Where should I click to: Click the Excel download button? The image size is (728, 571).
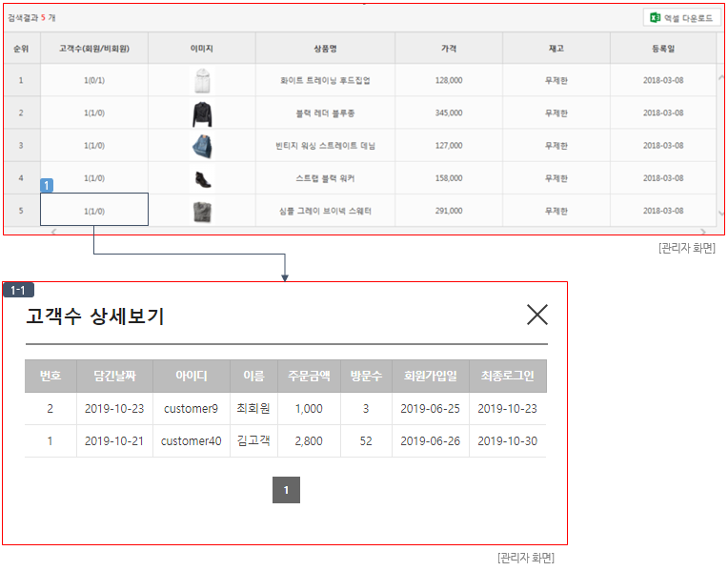(x=683, y=18)
